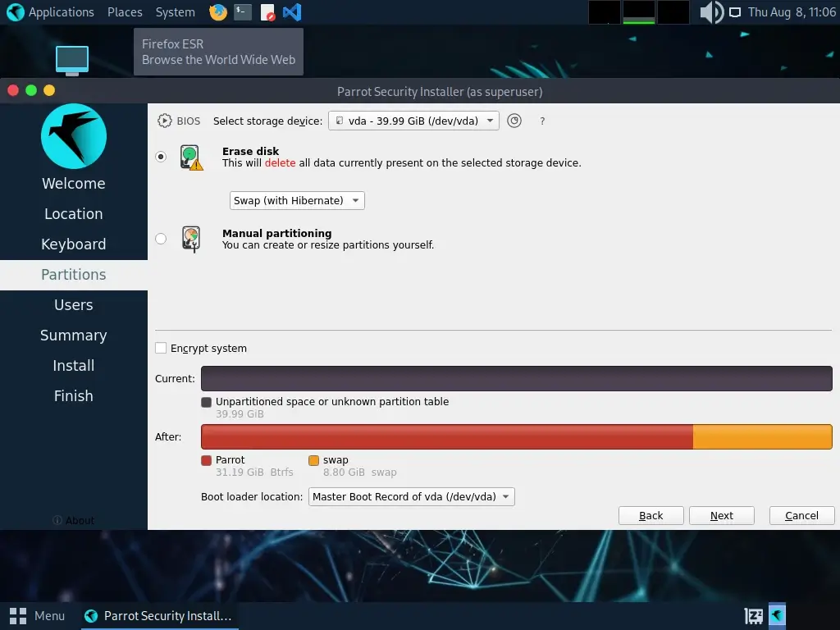Click the computer desktop icon
Screen dimensions: 840x630
[x=72, y=59]
